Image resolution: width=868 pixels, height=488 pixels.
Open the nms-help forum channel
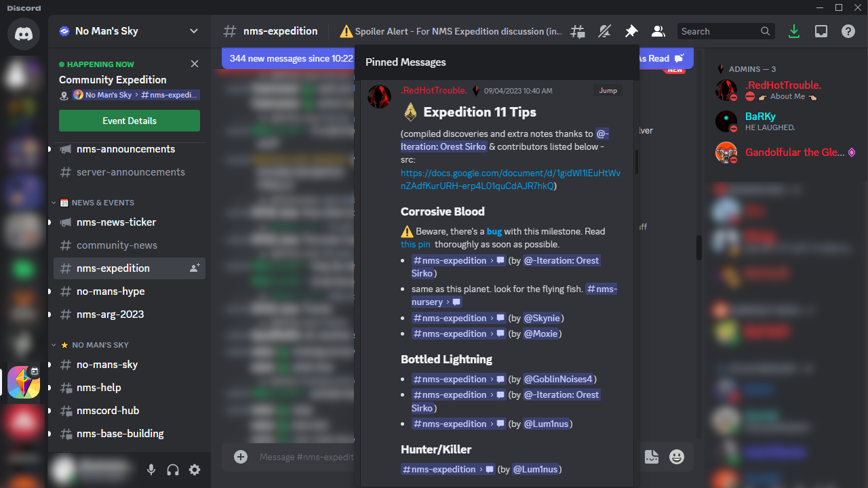tap(130, 388)
